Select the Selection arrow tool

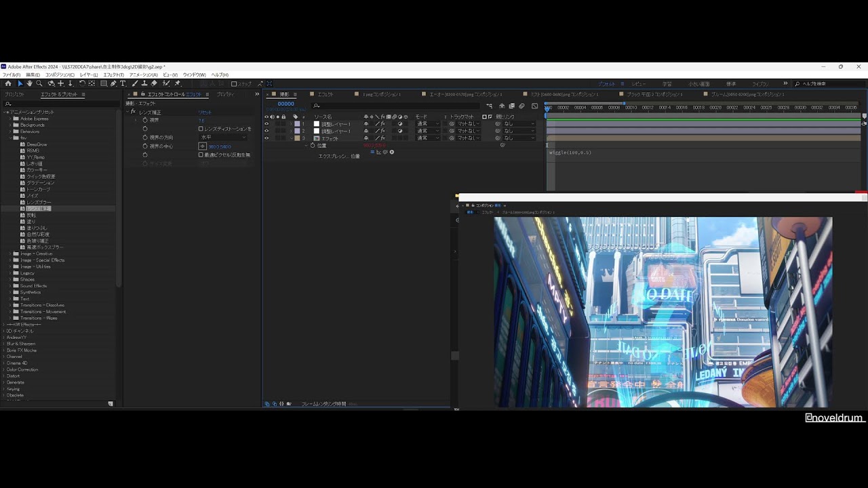[20, 83]
